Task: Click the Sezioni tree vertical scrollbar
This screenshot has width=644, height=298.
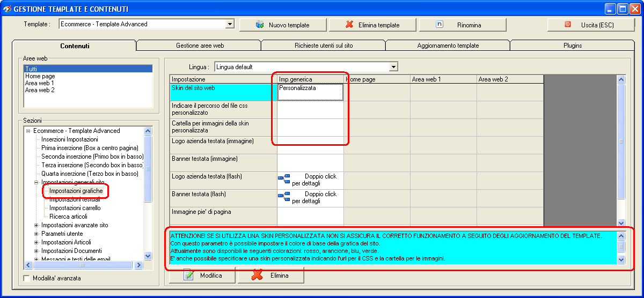Action: (x=148, y=193)
